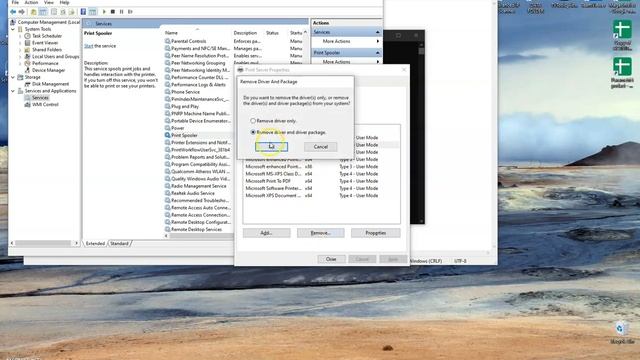Viewport: 640px width, 360px height.
Task: Expand the Local Users and Groups node
Action: pyautogui.click(x=20, y=56)
